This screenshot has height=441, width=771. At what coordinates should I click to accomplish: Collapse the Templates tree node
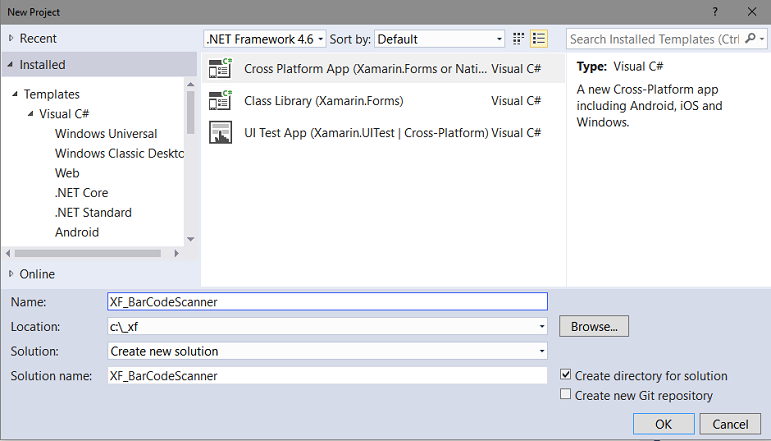tap(15, 93)
